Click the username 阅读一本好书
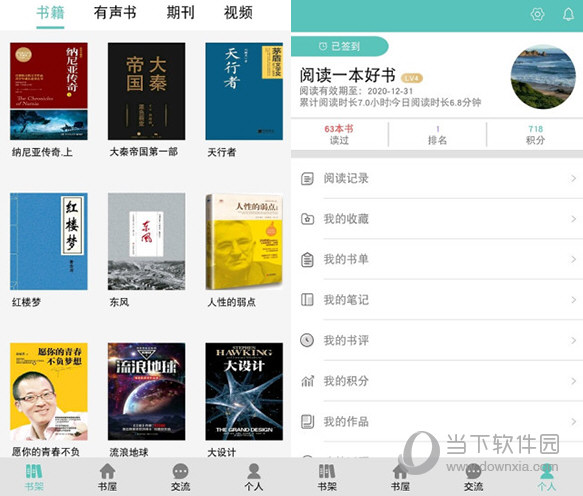Image resolution: width=583 pixels, height=496 pixels. pyautogui.click(x=347, y=75)
